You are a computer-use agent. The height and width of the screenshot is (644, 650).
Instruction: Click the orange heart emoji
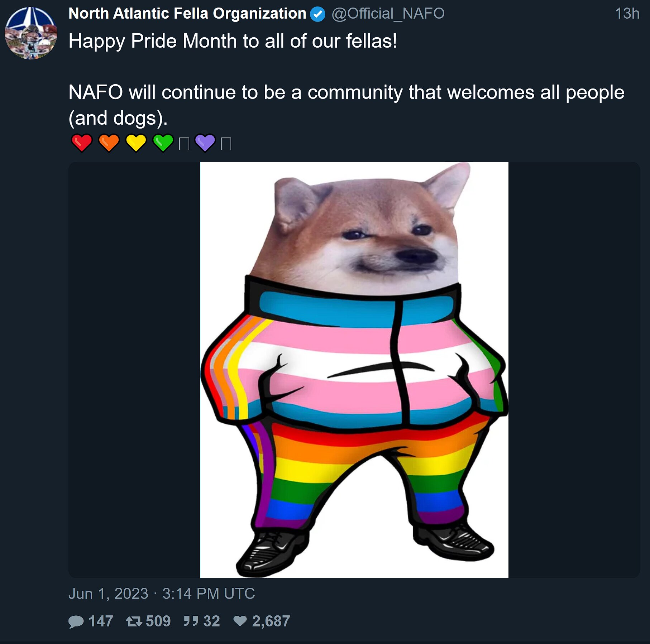point(109,143)
